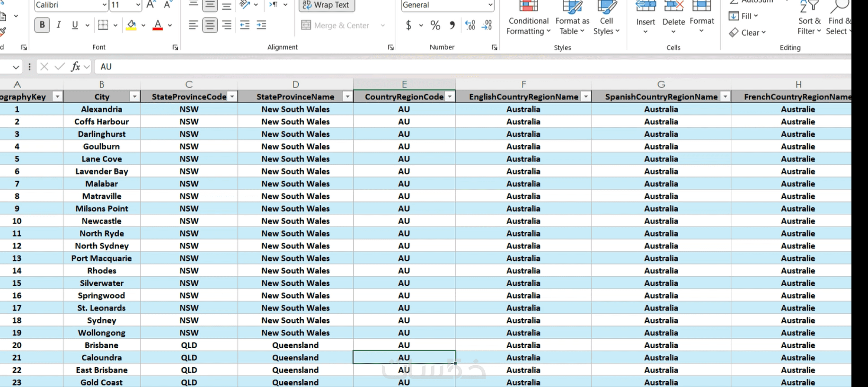Open the Format cells tool
The height and width of the screenshot is (387, 868).
702,18
